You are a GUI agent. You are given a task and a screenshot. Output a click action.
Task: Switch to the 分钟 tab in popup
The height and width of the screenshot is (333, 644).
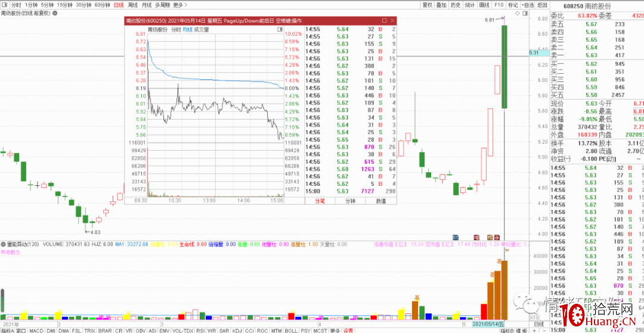(351, 201)
